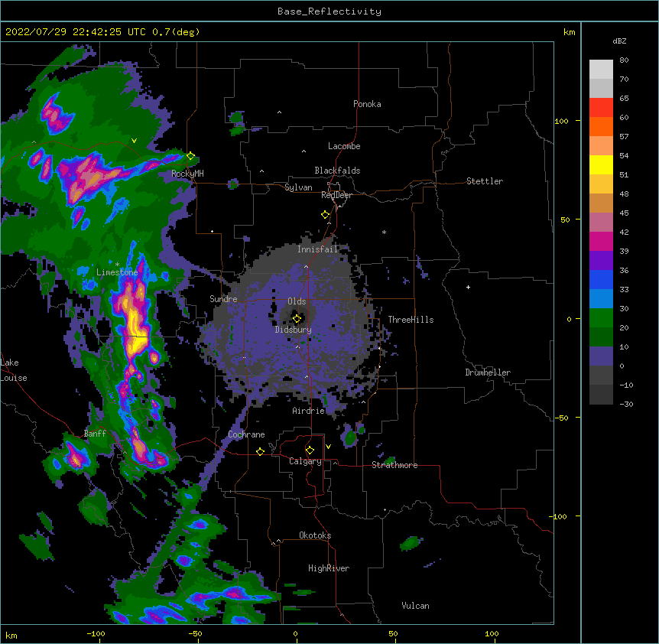The width and height of the screenshot is (659, 644).
Task: Click the RedDeer city label
Action: click(336, 195)
